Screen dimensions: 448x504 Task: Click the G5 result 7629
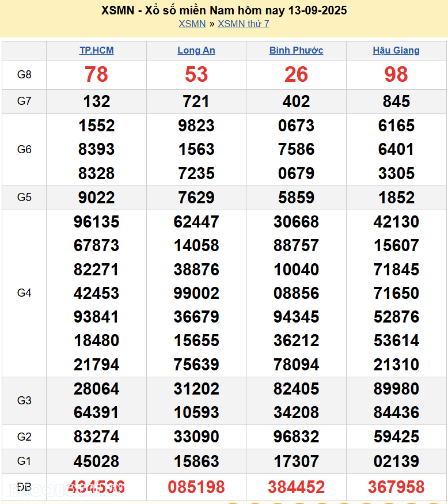click(196, 198)
